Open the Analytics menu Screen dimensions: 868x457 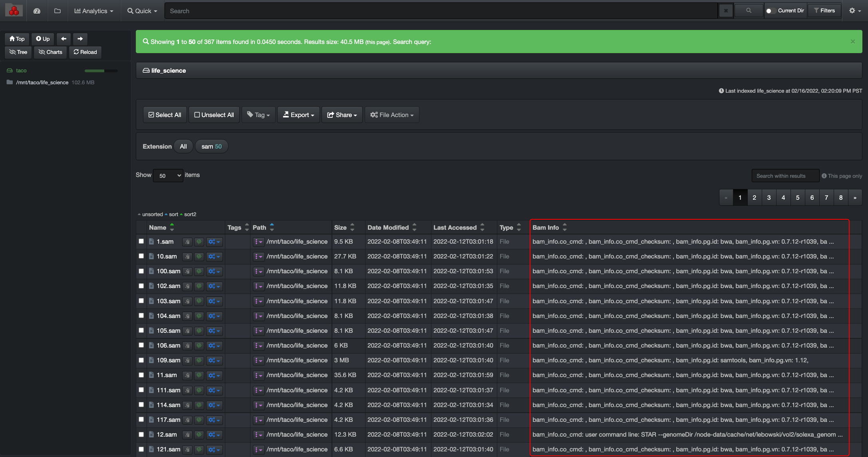coord(93,11)
